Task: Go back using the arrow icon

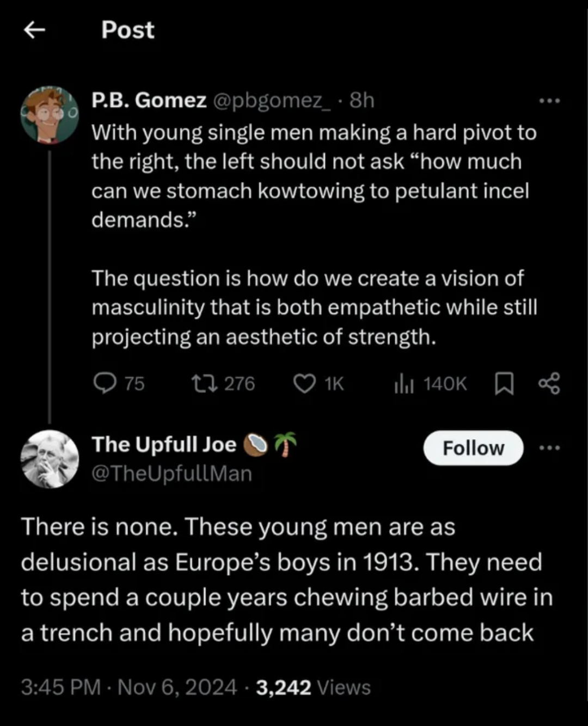Action: pyautogui.click(x=35, y=30)
